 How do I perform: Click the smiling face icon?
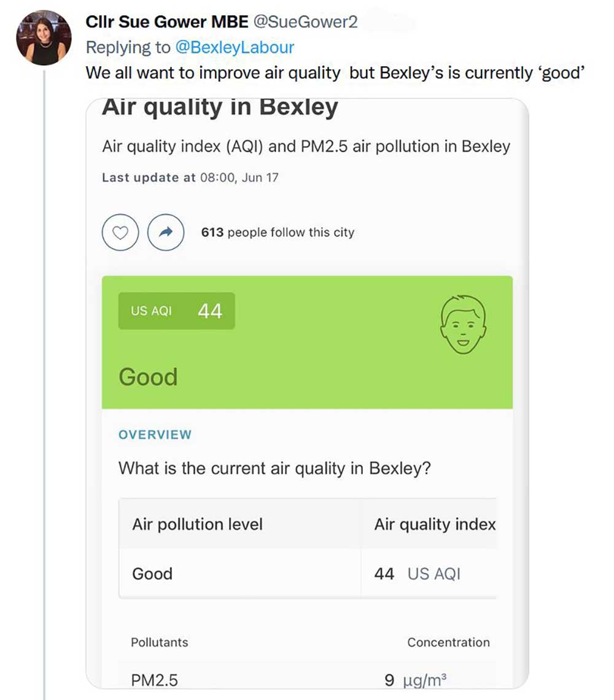[x=463, y=324]
